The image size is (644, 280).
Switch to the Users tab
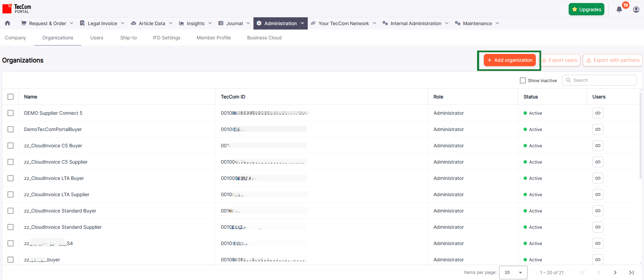coord(97,38)
